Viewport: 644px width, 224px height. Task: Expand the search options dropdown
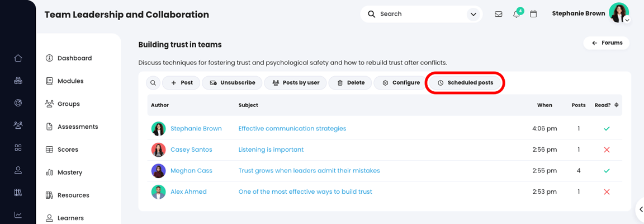[x=473, y=14]
